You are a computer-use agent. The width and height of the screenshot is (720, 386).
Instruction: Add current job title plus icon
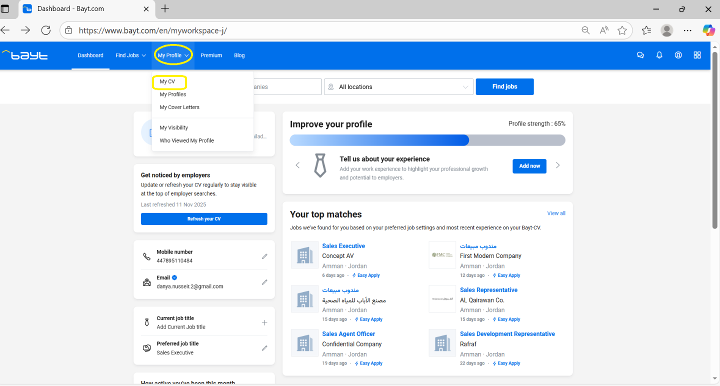[264, 323]
